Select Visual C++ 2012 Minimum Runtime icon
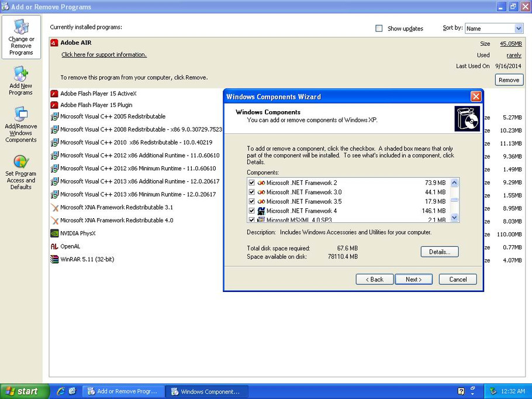The height and width of the screenshot is (399, 532). pos(54,168)
